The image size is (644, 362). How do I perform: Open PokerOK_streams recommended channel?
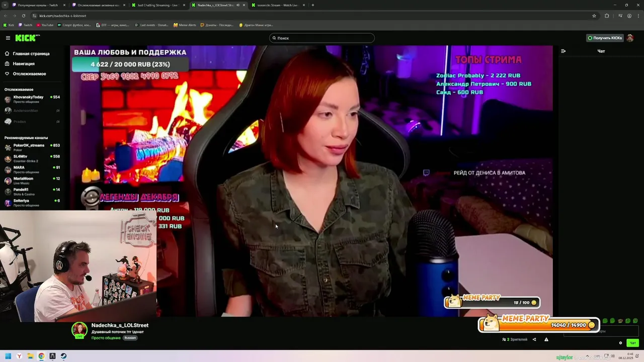pos(32,147)
